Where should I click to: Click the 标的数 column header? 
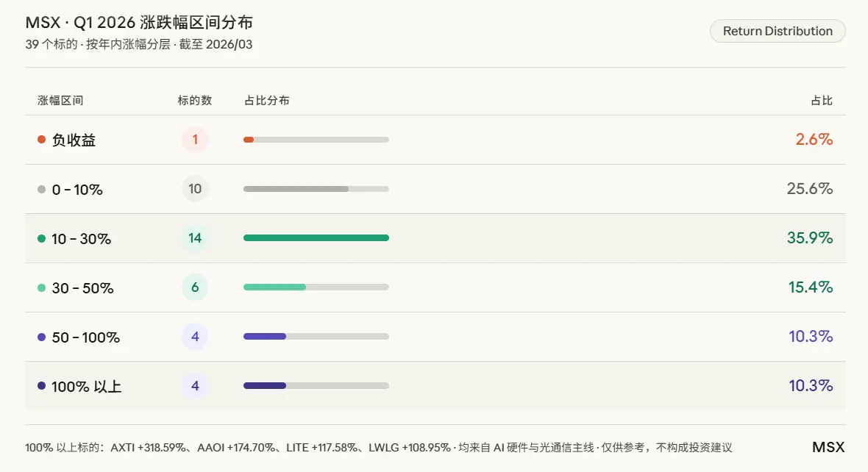point(195,101)
